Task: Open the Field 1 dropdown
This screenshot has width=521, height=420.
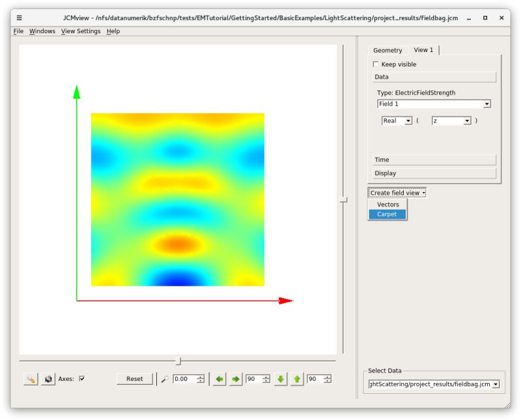Action: [x=434, y=104]
